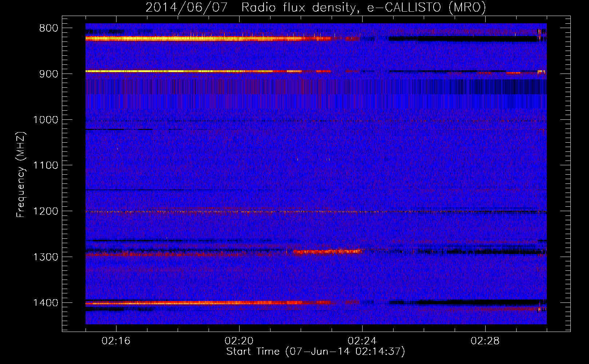Image resolution: width=589 pixels, height=364 pixels.
Task: Click the red-yellow band at 1400 MHz
Action: point(208,303)
